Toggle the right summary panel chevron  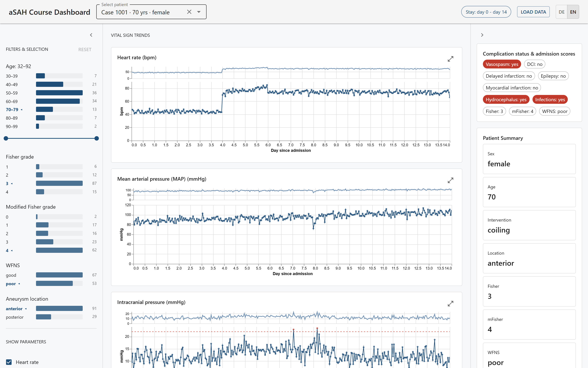click(x=482, y=35)
